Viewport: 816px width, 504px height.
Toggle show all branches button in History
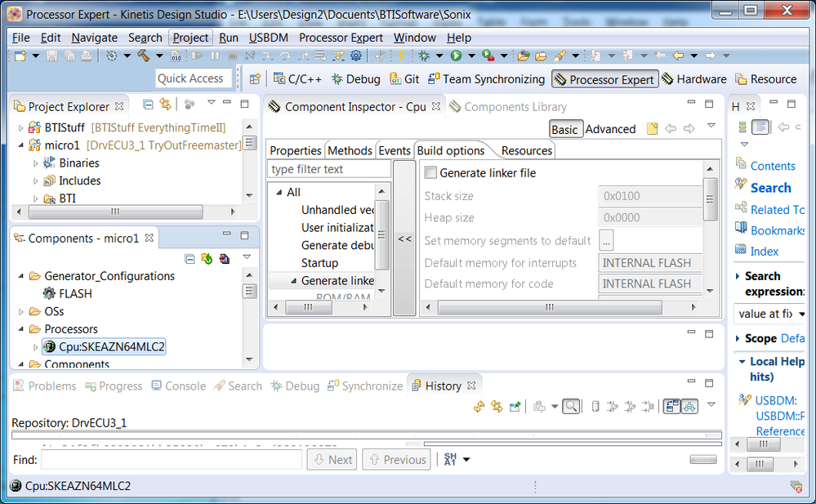[689, 406]
